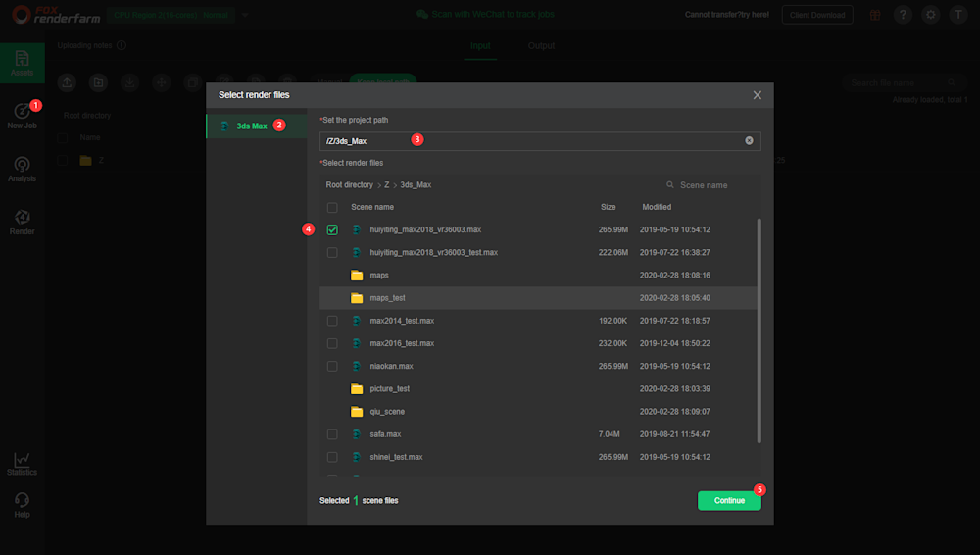Open the New Job sidebar item

click(x=22, y=117)
